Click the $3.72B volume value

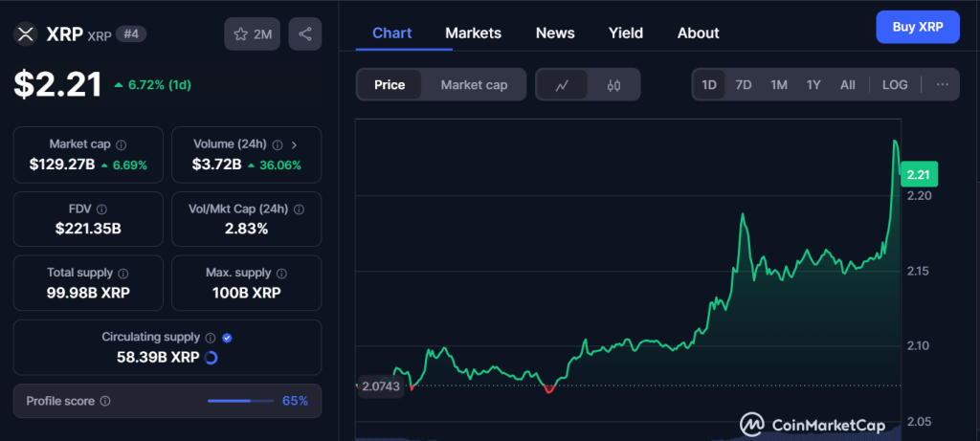coord(216,165)
